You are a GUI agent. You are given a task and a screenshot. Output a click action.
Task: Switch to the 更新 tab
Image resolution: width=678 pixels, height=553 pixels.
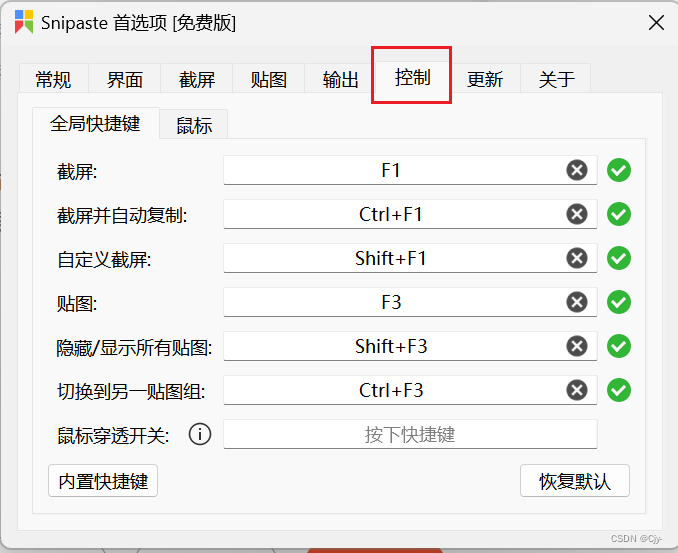485,79
